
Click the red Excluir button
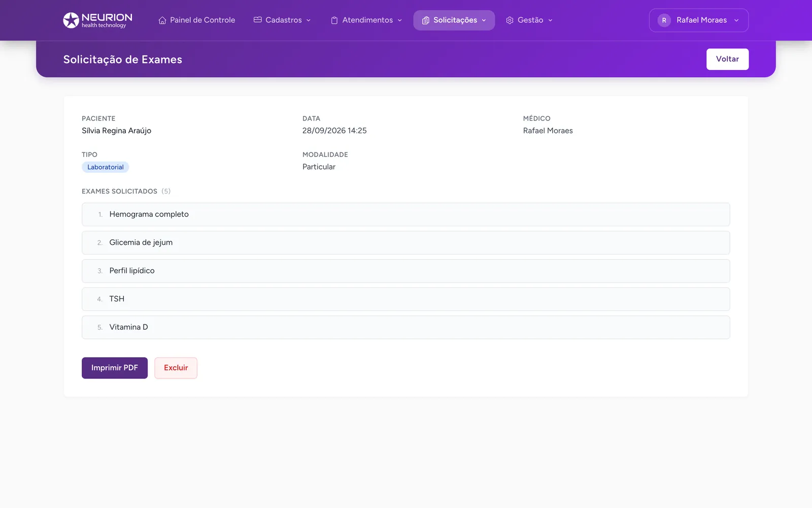pos(176,368)
